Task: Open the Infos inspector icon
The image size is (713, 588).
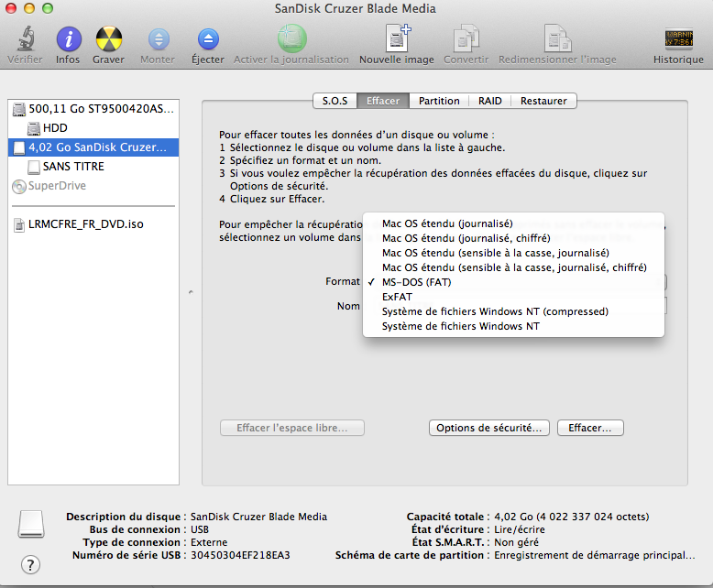Action: pyautogui.click(x=68, y=39)
